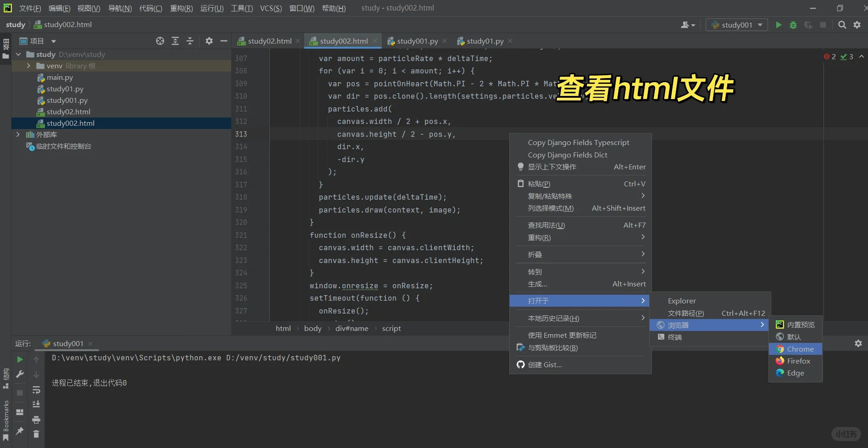
Task: Rerun study001 in run panel
Action: pyautogui.click(x=20, y=359)
